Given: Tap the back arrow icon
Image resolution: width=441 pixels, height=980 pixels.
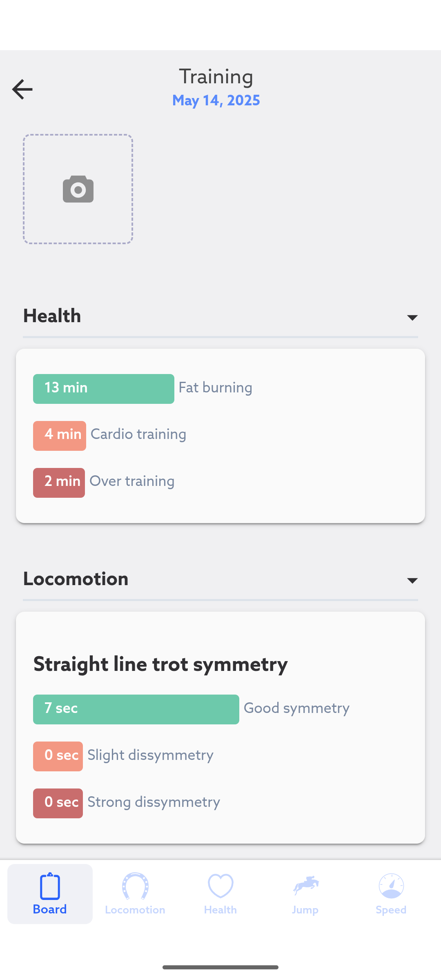Looking at the screenshot, I should pyautogui.click(x=22, y=89).
